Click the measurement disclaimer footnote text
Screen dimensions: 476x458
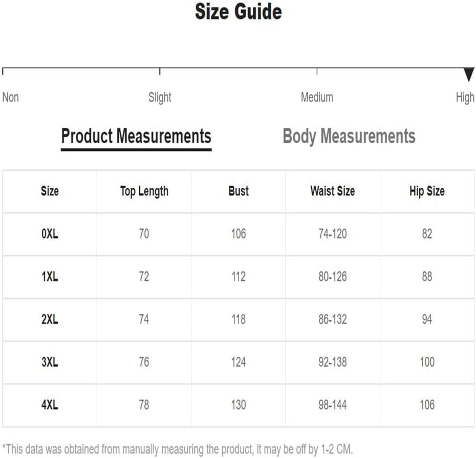[178, 449]
